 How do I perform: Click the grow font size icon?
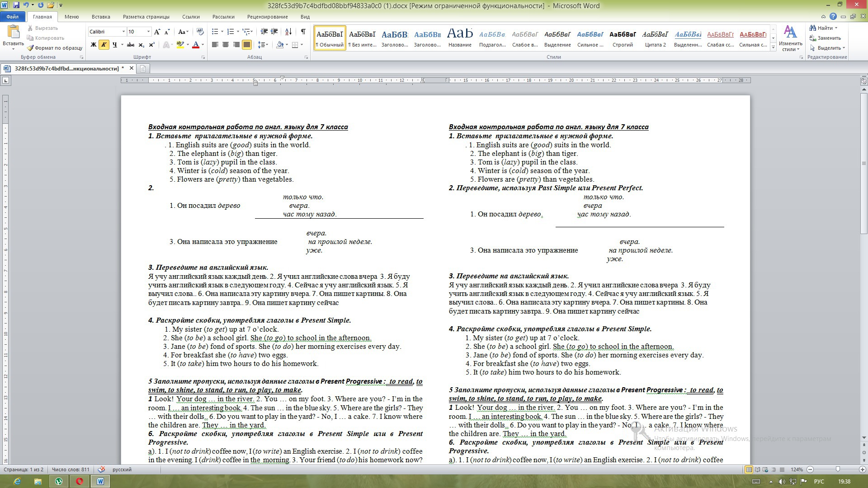click(157, 32)
